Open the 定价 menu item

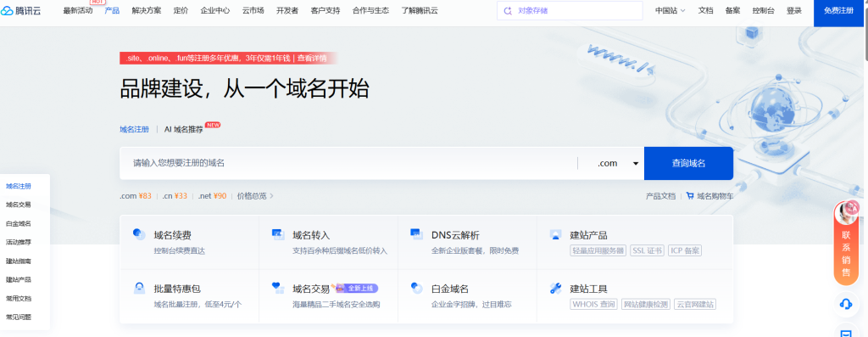coord(181,10)
